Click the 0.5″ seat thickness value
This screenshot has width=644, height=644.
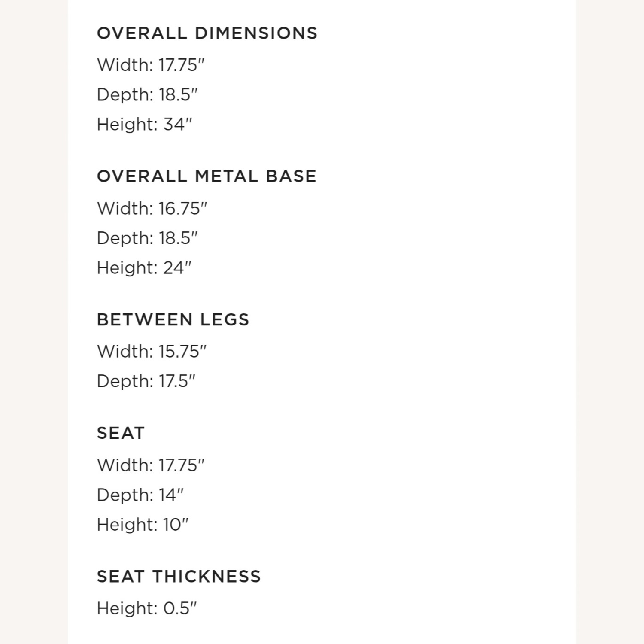(180, 608)
